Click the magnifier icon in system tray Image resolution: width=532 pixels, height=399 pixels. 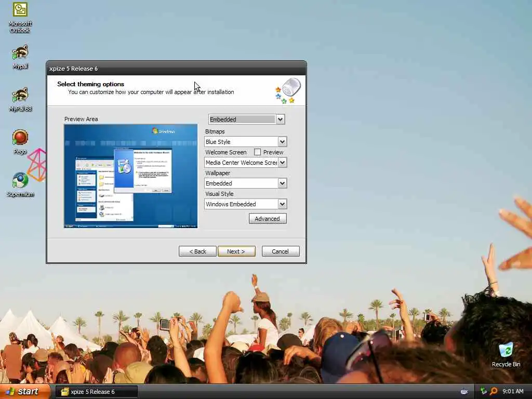coord(494,391)
